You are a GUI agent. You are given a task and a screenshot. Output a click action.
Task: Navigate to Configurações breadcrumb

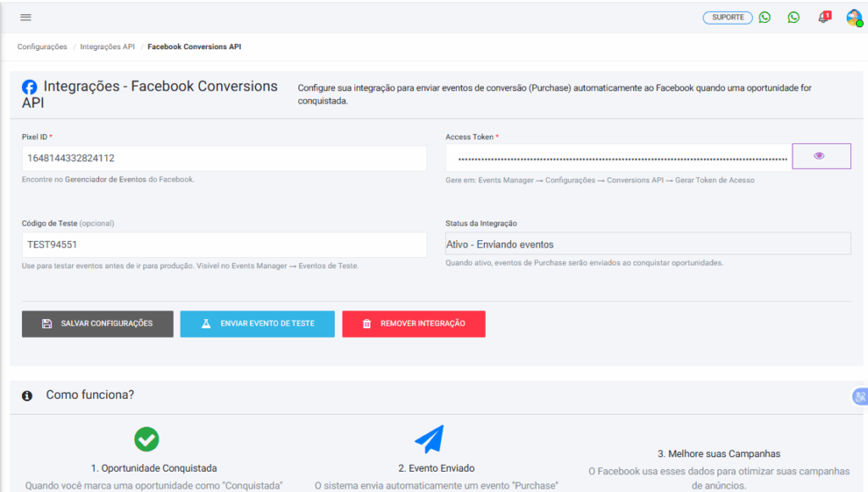pos(41,47)
